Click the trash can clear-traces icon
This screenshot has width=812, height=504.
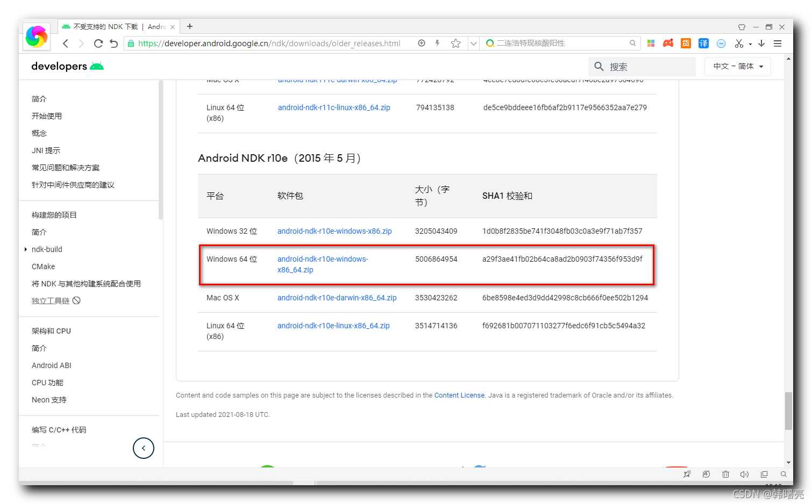(725, 474)
